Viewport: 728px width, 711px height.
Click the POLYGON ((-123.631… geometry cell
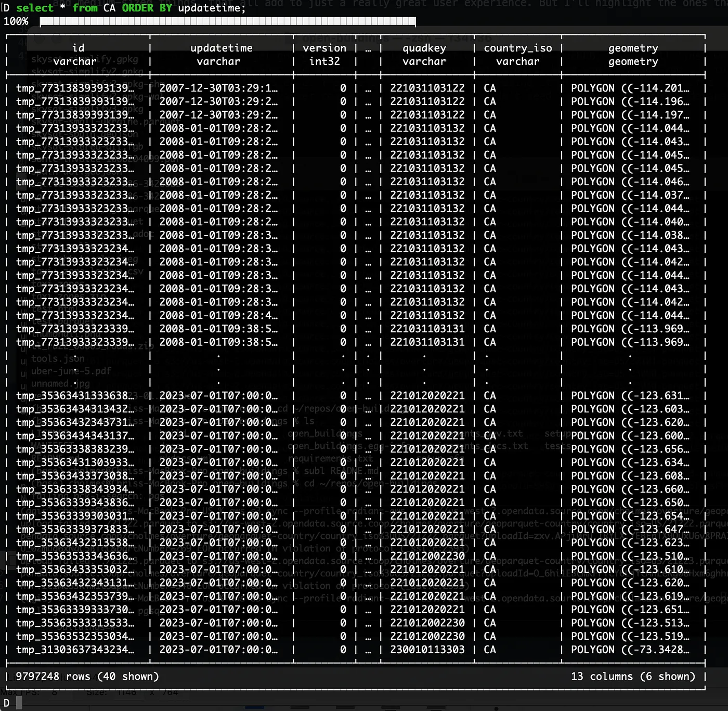coord(630,396)
